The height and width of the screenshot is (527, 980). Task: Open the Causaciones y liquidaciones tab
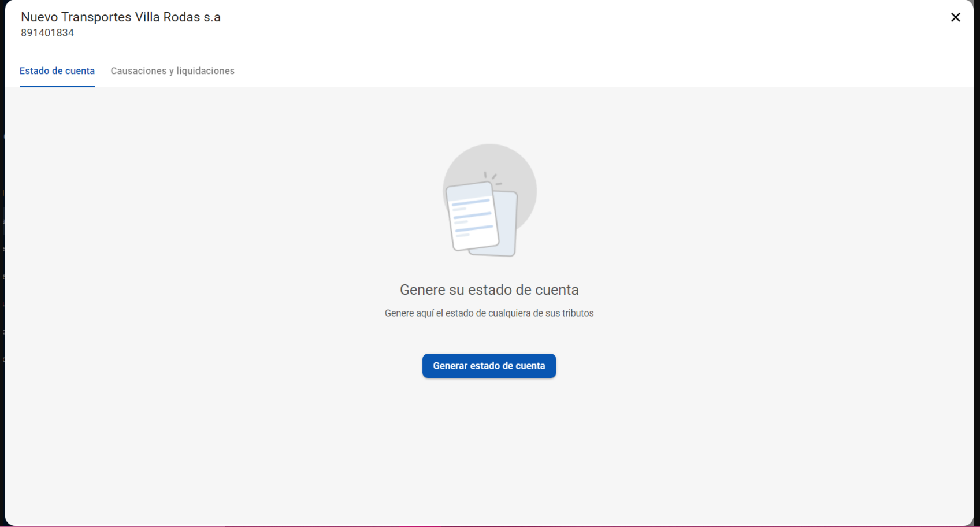point(172,71)
